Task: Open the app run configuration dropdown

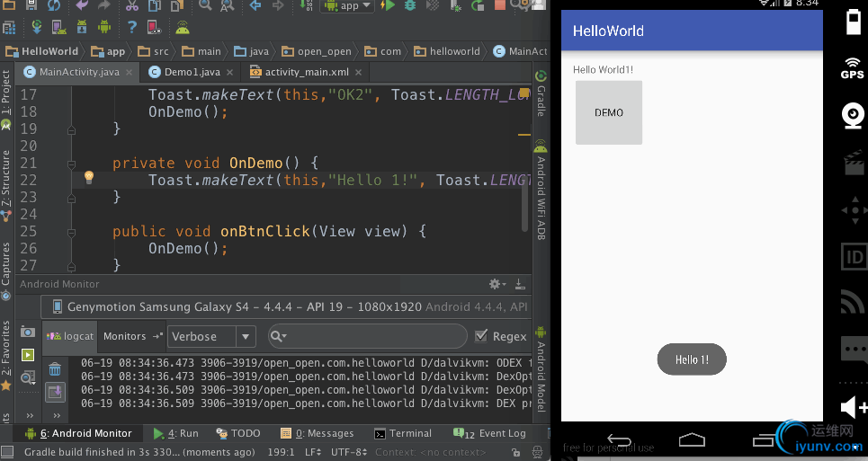Action: tap(349, 5)
